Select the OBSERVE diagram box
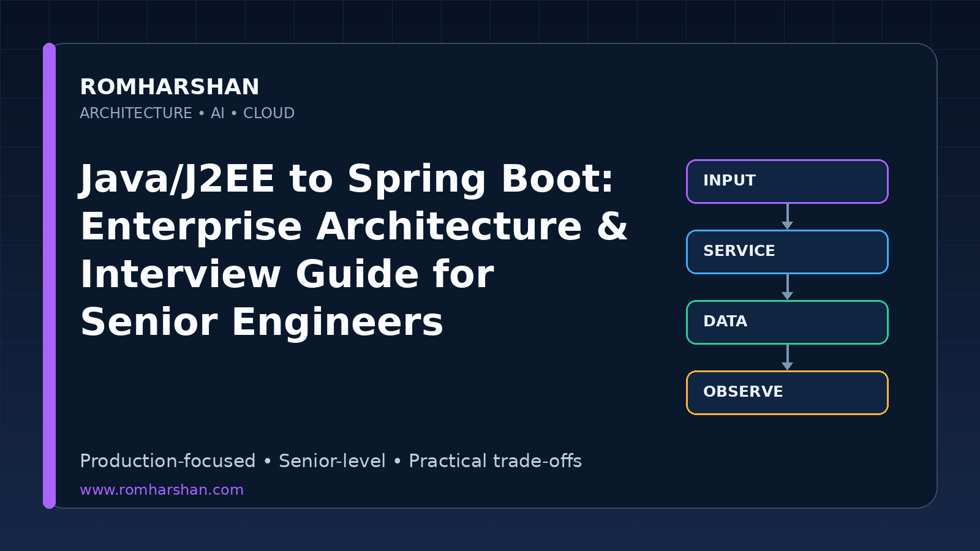 787,392
